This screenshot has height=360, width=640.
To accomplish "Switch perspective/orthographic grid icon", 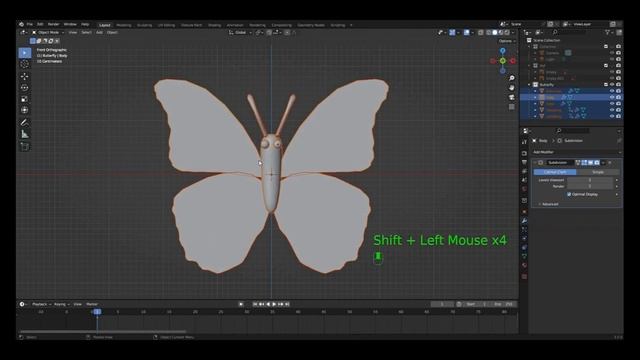I will (x=512, y=107).
